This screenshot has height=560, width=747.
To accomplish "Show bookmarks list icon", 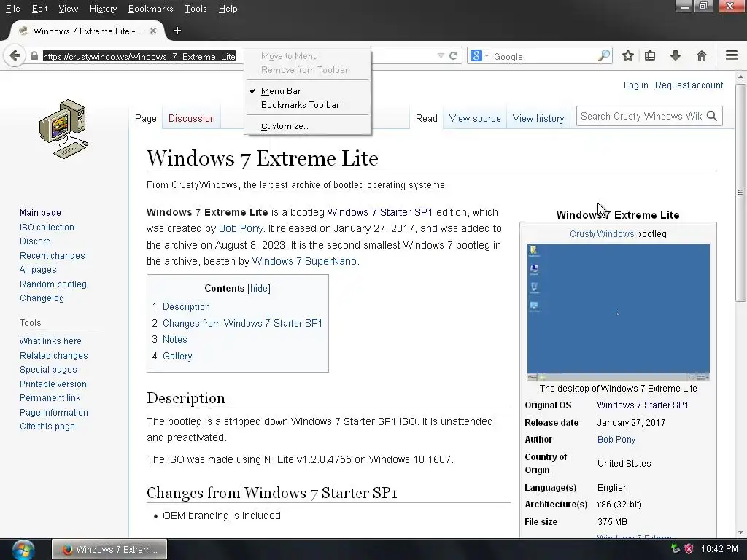I will tap(650, 56).
